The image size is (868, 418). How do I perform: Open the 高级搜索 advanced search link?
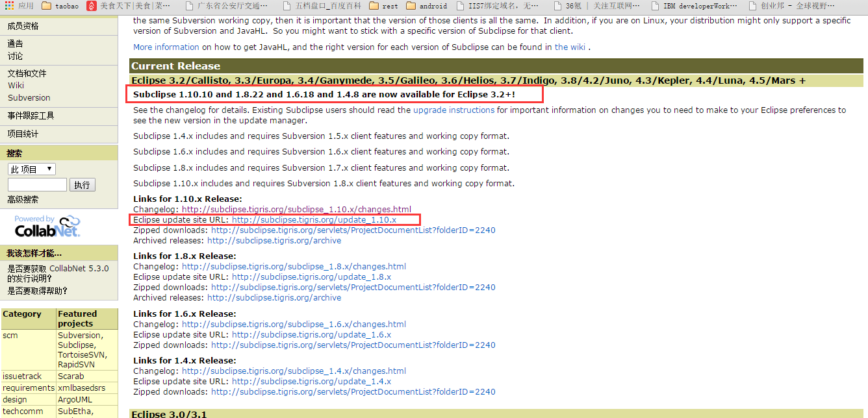[23, 200]
